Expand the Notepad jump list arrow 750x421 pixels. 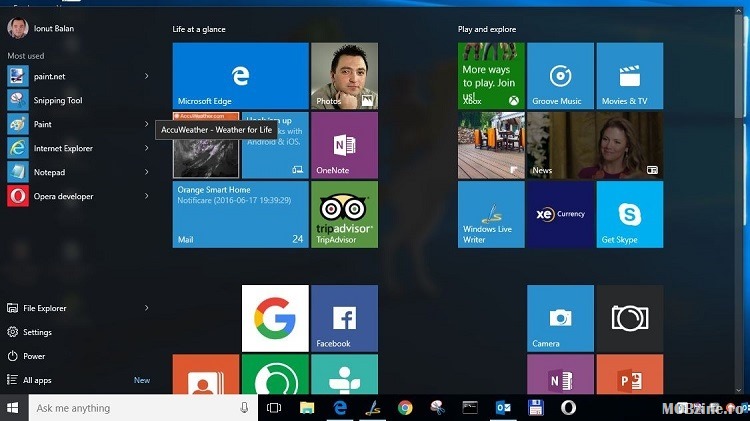(146, 172)
